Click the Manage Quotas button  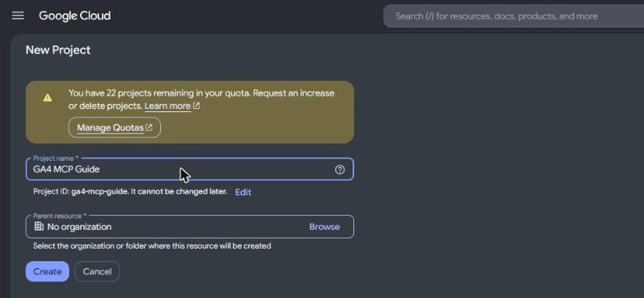115,128
